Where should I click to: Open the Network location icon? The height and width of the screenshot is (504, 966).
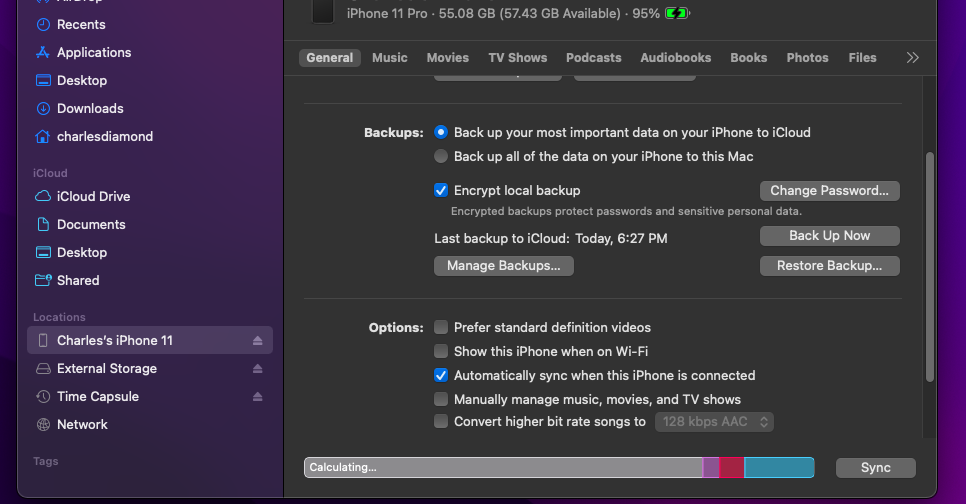[43, 425]
